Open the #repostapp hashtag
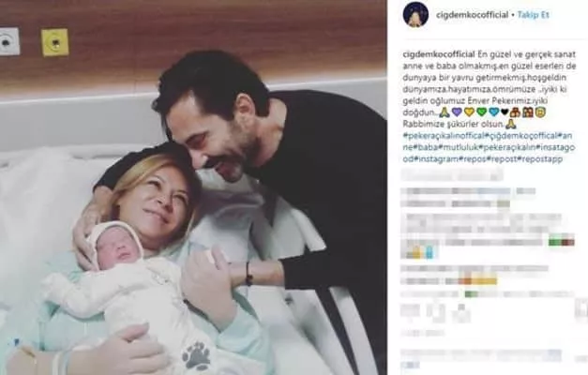Screen dimensions: 588x375 (x=540, y=158)
